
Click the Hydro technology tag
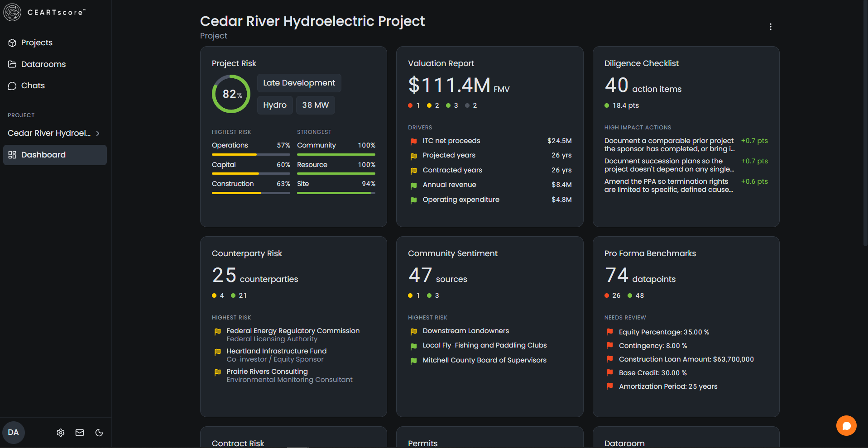pyautogui.click(x=275, y=105)
